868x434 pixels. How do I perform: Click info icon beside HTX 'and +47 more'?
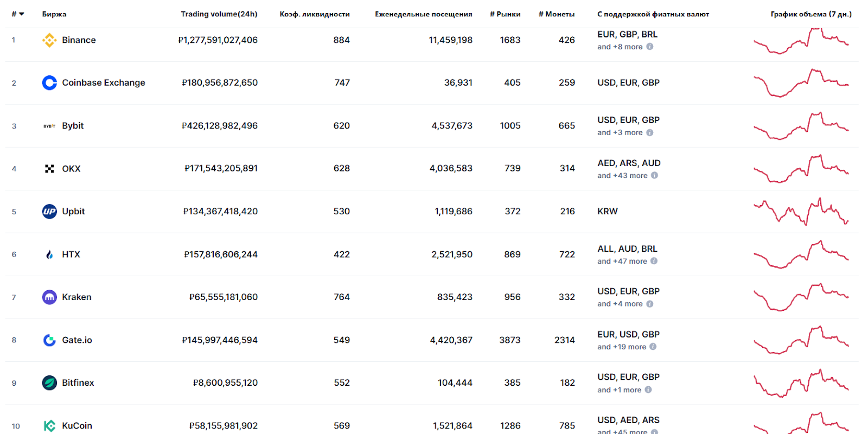[654, 261]
